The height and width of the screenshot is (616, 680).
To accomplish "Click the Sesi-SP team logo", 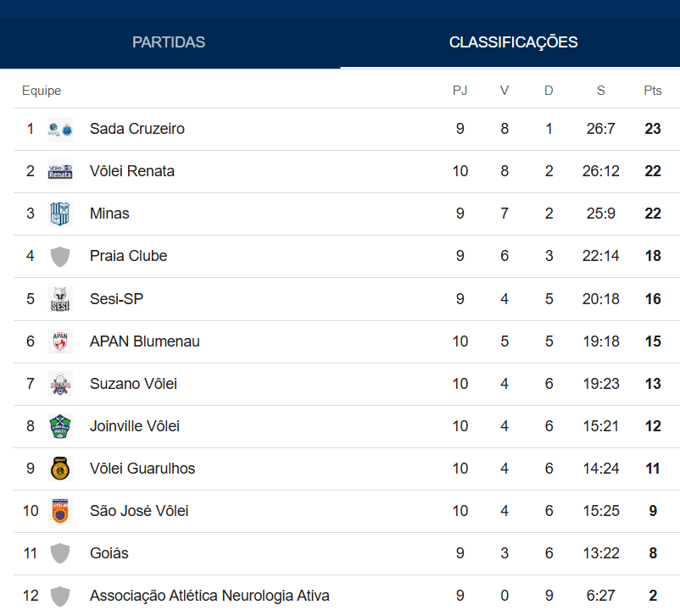I will [60, 299].
